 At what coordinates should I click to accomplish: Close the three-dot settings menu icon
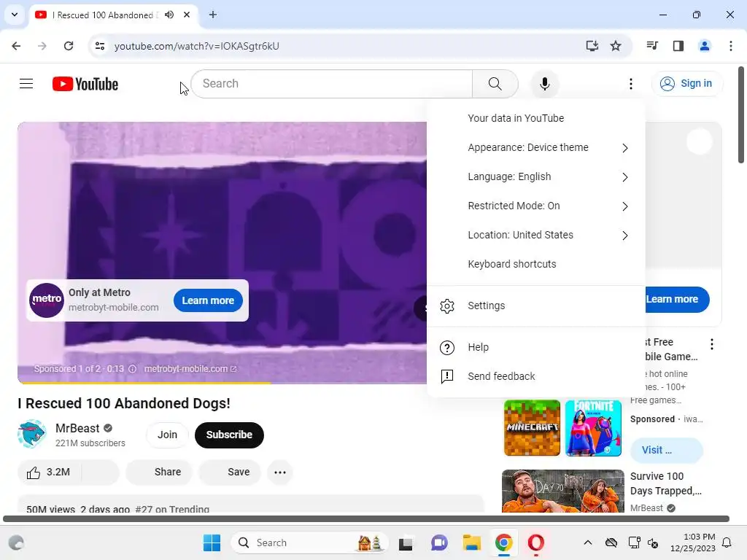click(x=631, y=84)
